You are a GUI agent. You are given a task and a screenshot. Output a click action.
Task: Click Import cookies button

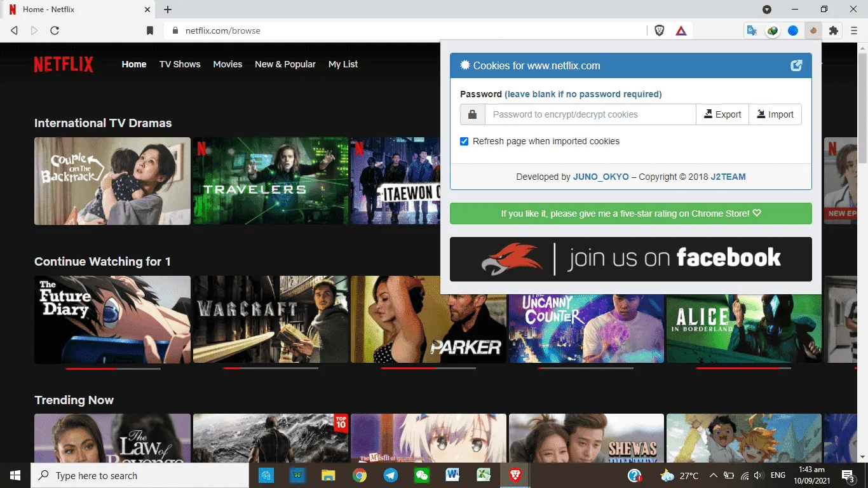(x=775, y=114)
